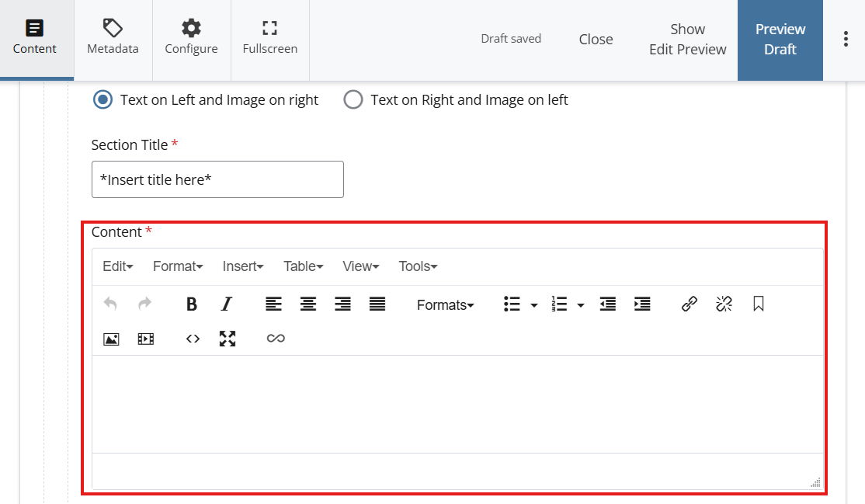
Task: Apply italic formatting in editor toolbar
Action: click(x=226, y=304)
